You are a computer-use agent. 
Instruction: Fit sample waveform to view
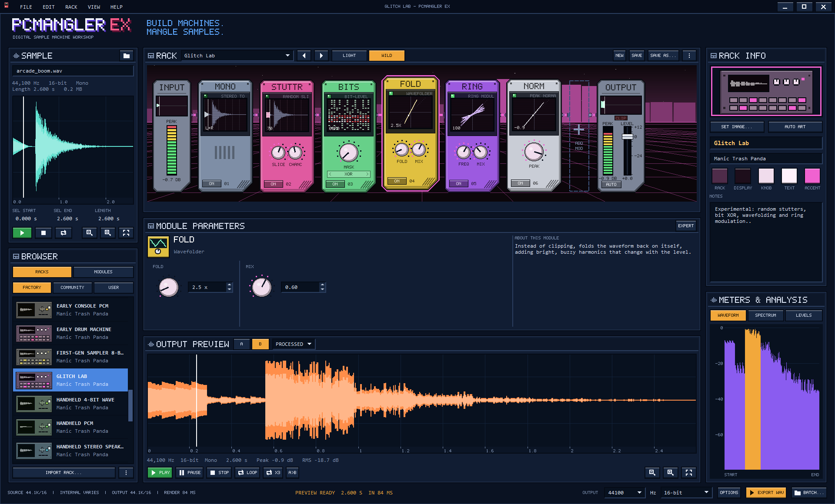[x=126, y=233]
